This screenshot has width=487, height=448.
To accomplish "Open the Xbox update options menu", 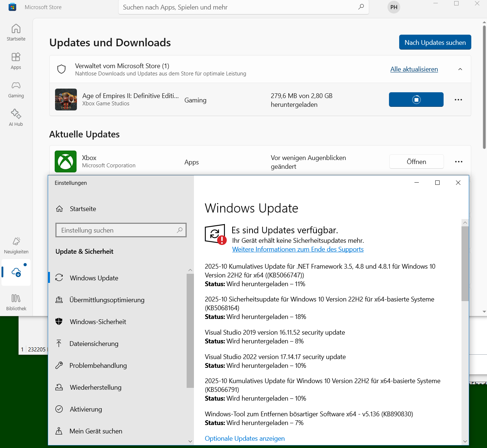I will (x=459, y=161).
